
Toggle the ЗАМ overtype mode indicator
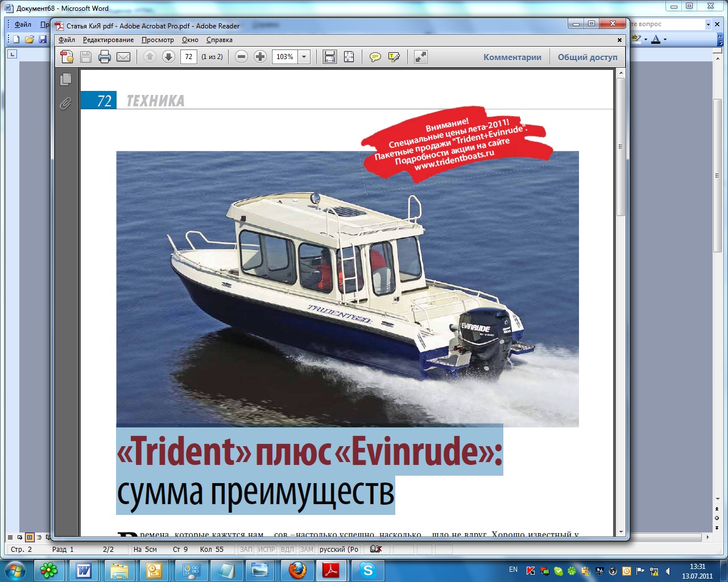[x=307, y=550]
